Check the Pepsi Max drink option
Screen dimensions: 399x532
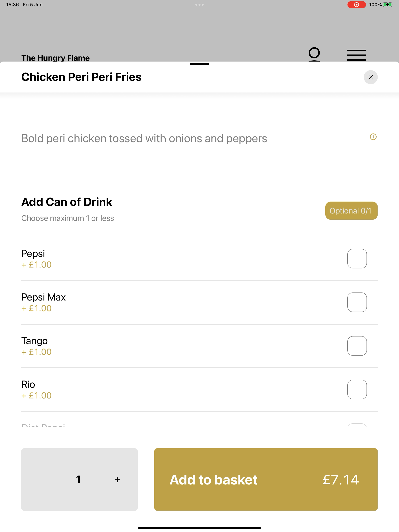tap(357, 302)
